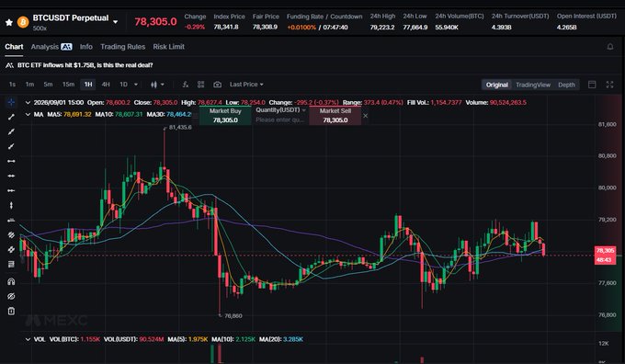Switch to the Analysis AI tab
Screen dimensions: 625x364
(51, 47)
